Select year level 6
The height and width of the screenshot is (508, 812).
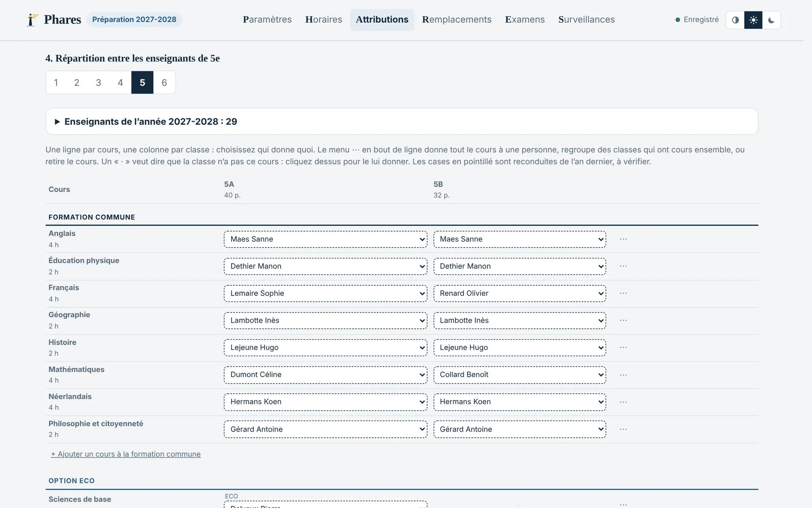coord(164,82)
